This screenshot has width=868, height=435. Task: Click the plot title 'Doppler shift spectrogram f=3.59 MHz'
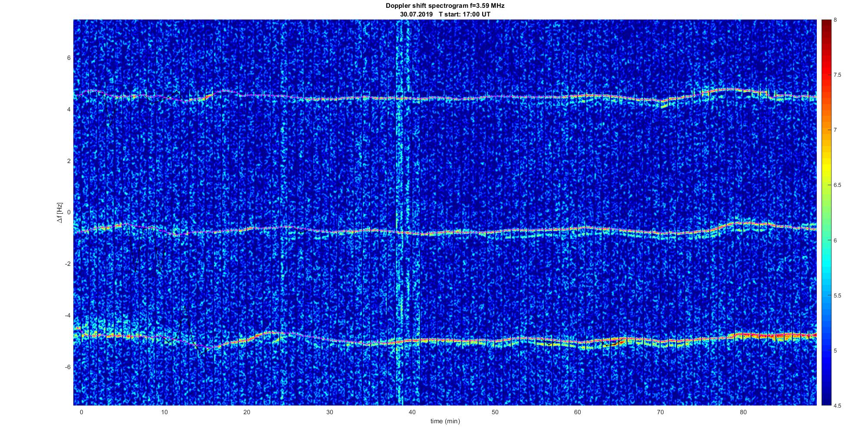click(445, 6)
